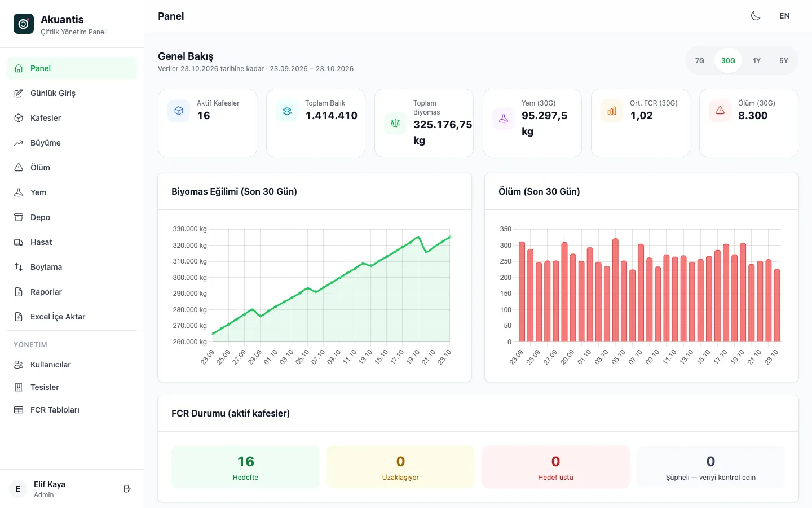This screenshot has height=508, width=812.
Task: Switch language with EN button
Action: 784,16
